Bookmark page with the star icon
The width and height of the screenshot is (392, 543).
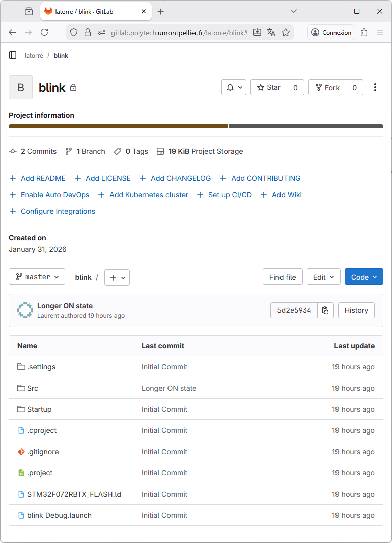click(286, 32)
